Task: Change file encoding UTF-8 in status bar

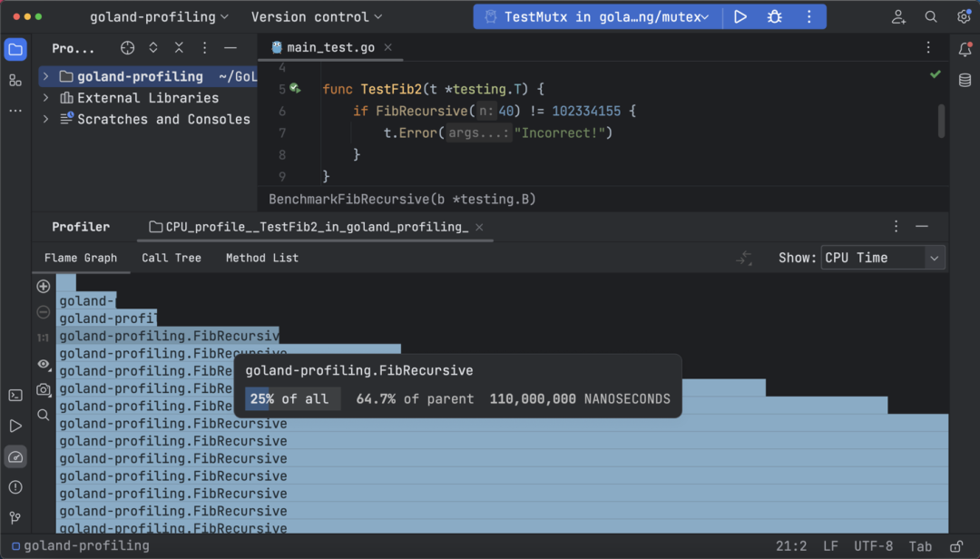Action: click(x=874, y=546)
